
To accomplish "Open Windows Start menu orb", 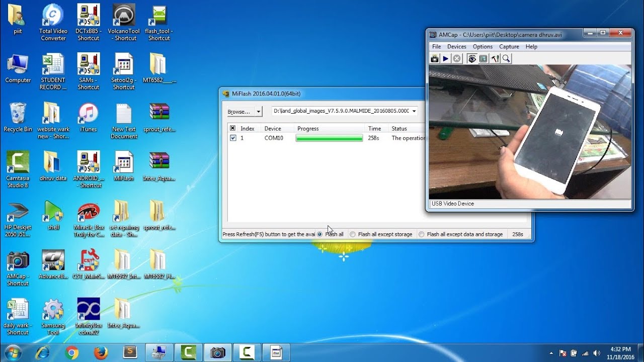I will pyautogui.click(x=12, y=352).
